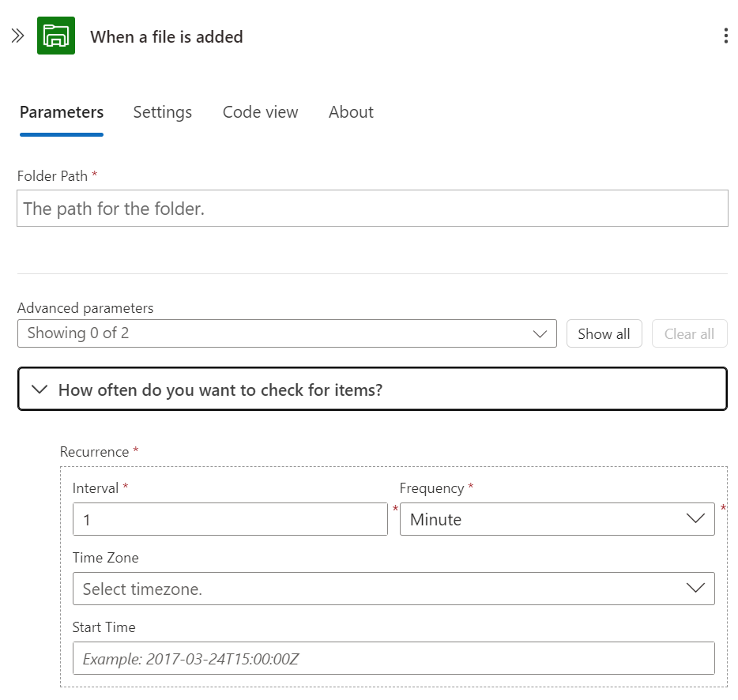Switch to the Parameters tab

[x=62, y=112]
